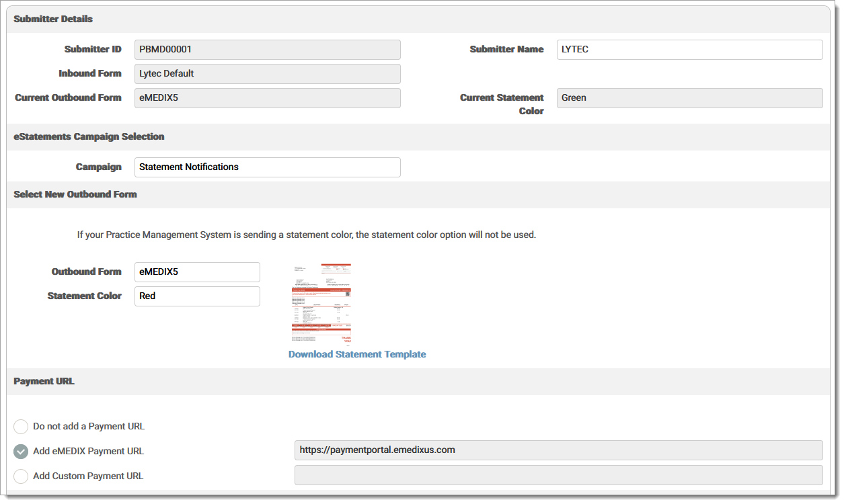Viewport: 844px width, 504px height.
Task: Click the Submitter Name field containing LYTEC
Action: [689, 50]
